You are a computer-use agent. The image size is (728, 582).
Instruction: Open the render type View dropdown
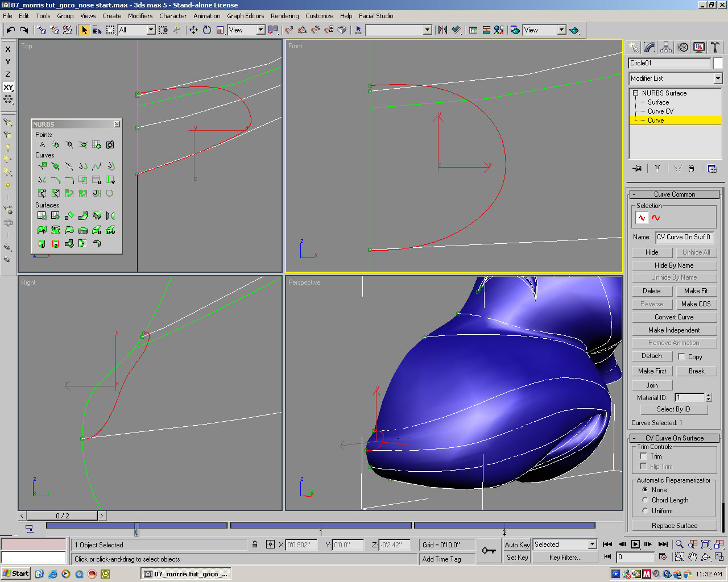click(561, 30)
